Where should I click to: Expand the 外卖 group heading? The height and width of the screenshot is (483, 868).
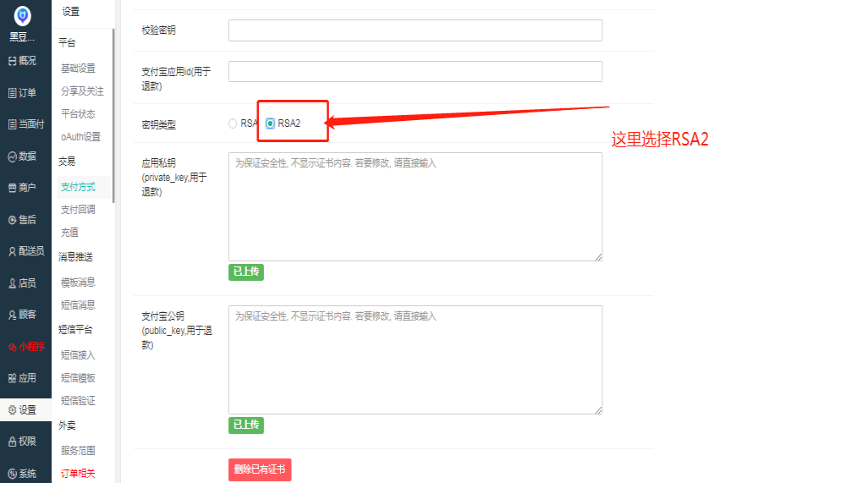tap(67, 425)
